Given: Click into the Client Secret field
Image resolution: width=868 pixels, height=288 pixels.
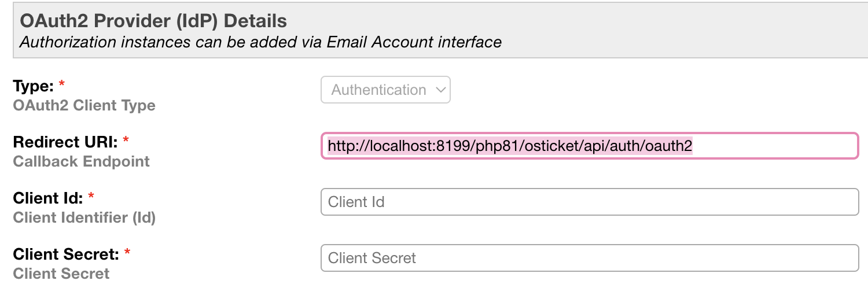Looking at the screenshot, I should click(x=590, y=257).
